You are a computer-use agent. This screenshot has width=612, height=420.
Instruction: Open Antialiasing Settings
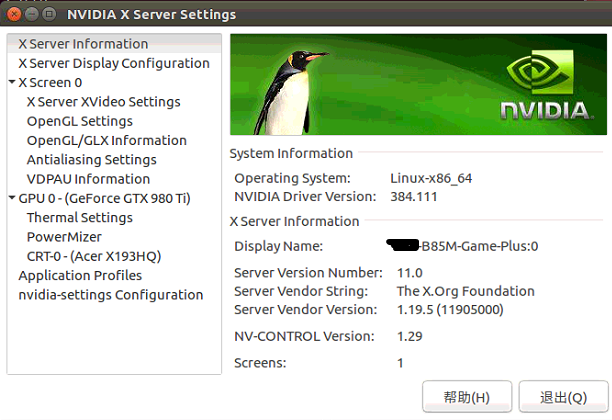tap(91, 160)
